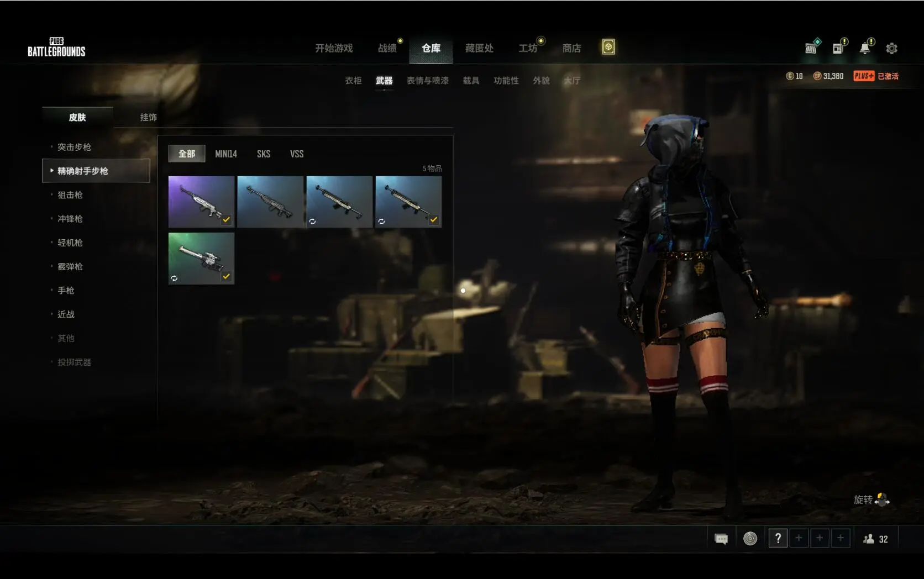Toggle checkmark on the blue rifle skin
The width and height of the screenshot is (924, 579).
point(434,219)
